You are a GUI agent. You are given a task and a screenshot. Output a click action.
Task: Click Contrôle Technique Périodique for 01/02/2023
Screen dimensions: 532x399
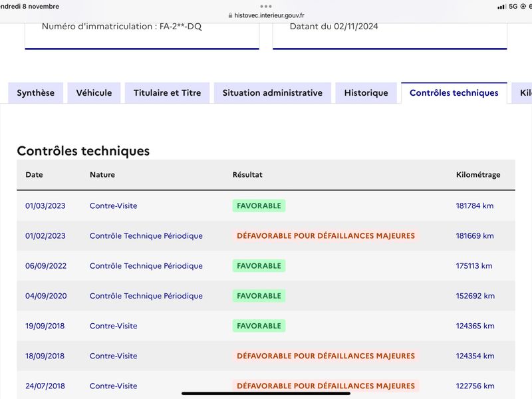click(146, 236)
